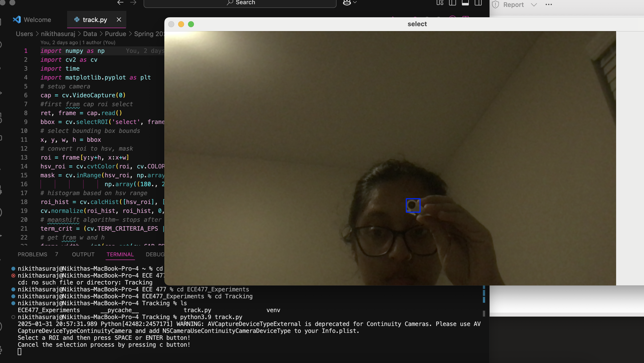644x363 pixels.
Task: Close the track.py editor tab
Action: [119, 20]
